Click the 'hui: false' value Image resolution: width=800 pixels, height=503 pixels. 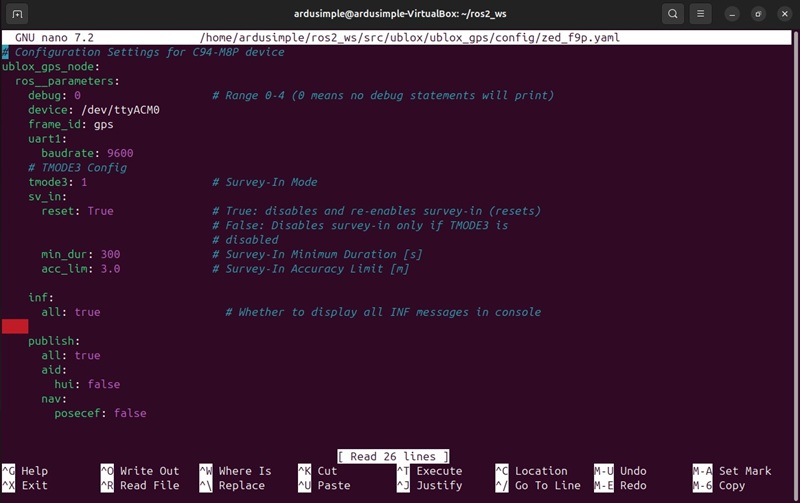coord(103,384)
